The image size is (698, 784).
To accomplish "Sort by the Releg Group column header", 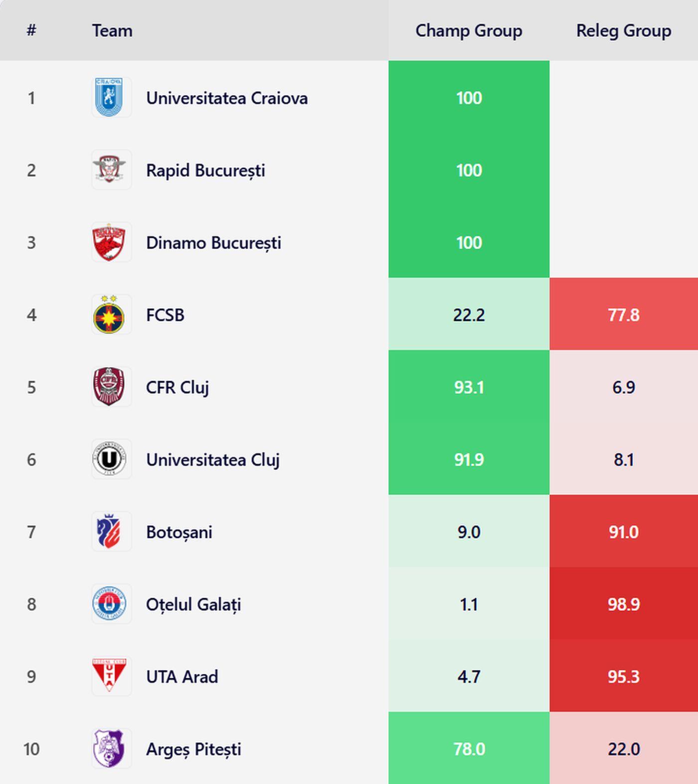I will 623,30.
